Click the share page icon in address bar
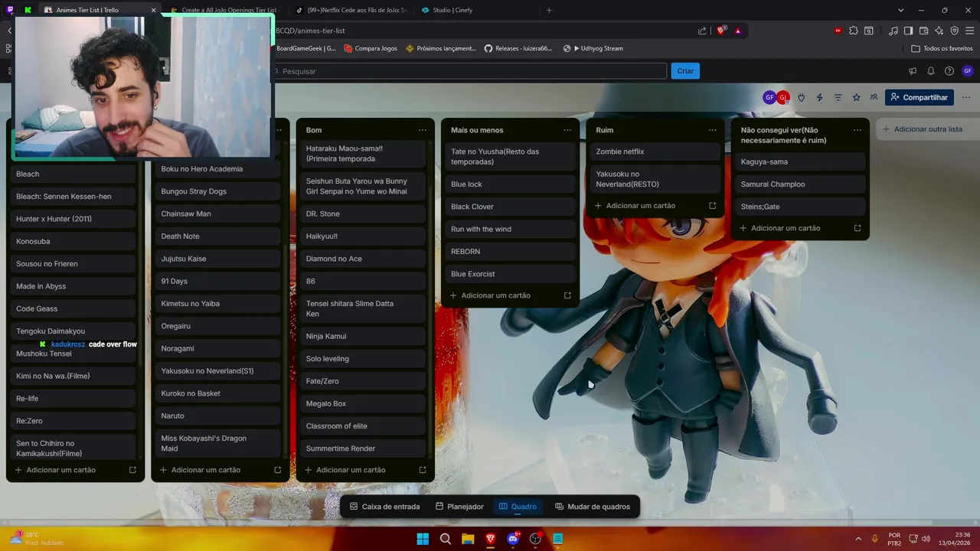 coord(702,31)
